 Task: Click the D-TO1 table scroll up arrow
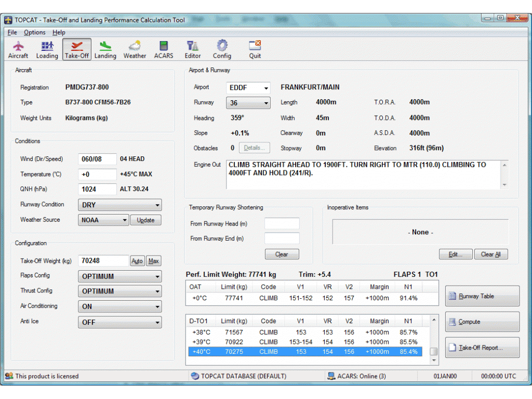point(434,320)
